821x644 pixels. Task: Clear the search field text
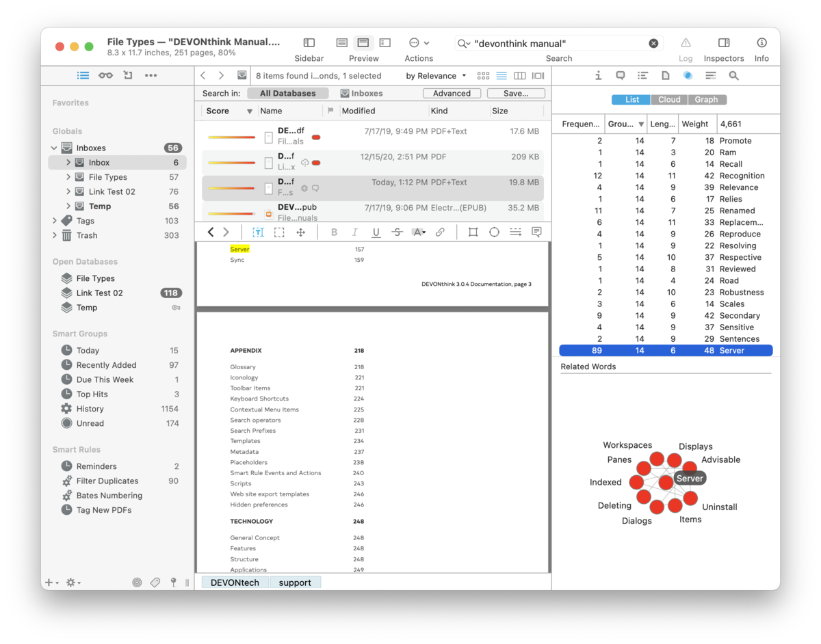click(x=653, y=43)
